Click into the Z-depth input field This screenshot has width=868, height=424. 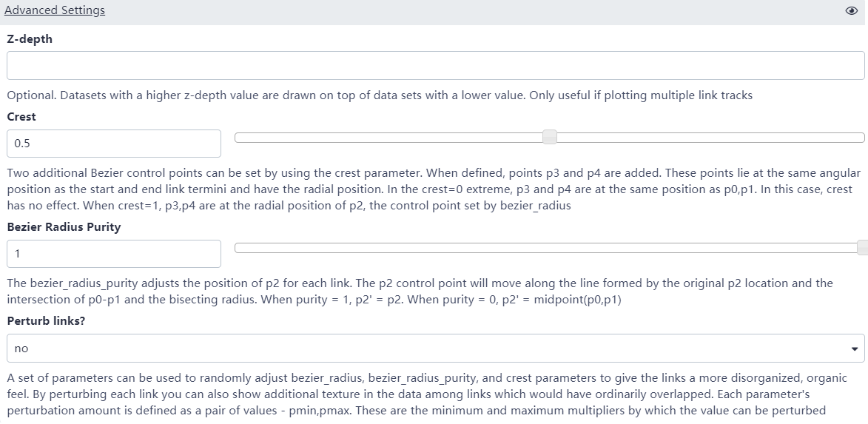pyautogui.click(x=435, y=65)
